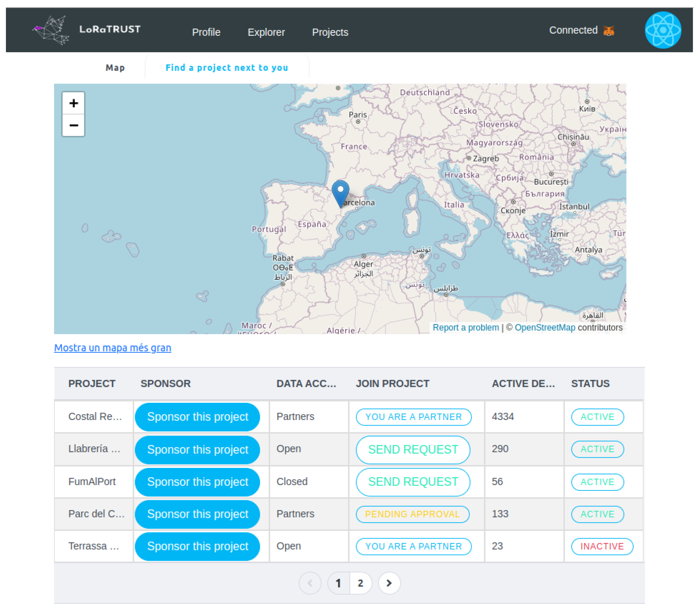The width and height of the screenshot is (700, 610).
Task: Switch to the Map tab
Action: tap(115, 68)
